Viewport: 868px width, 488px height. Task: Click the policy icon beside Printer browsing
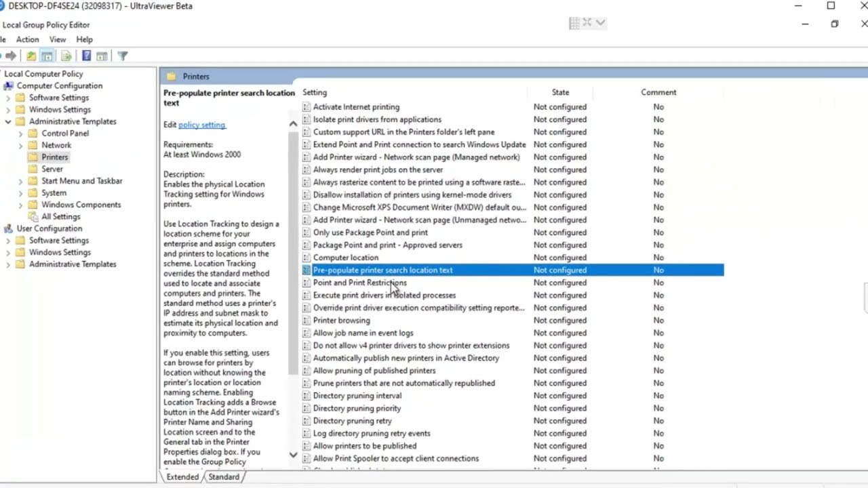307,321
